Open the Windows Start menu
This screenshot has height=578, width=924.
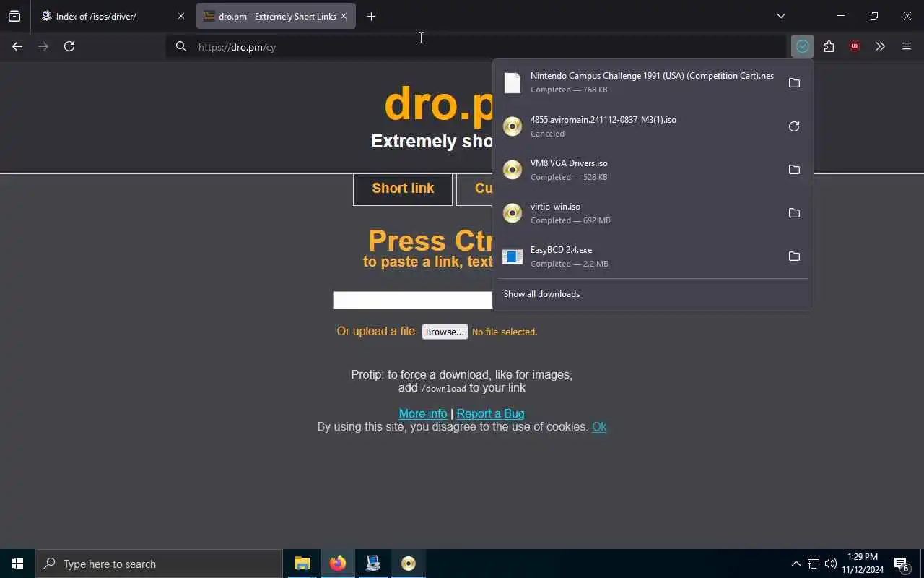pyautogui.click(x=17, y=564)
